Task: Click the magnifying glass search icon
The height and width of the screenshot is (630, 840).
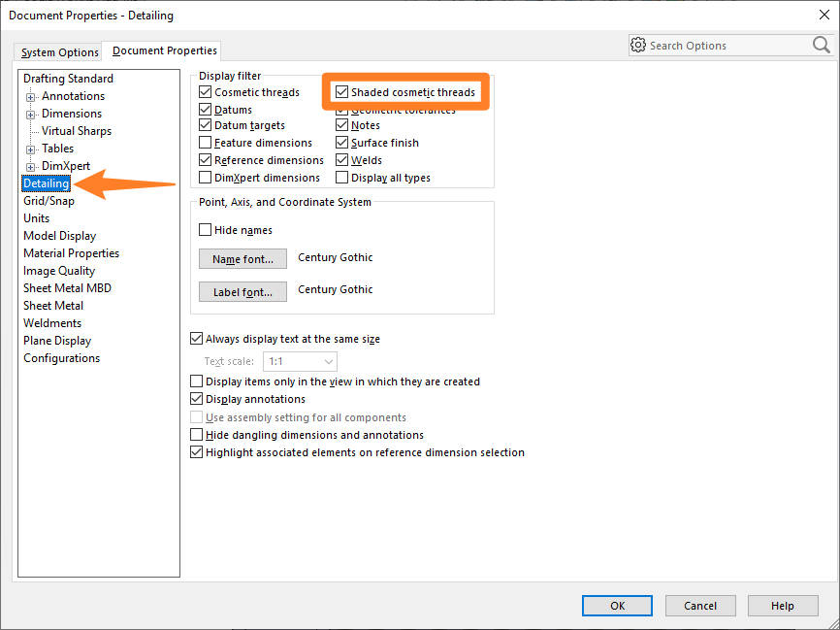Action: point(821,45)
